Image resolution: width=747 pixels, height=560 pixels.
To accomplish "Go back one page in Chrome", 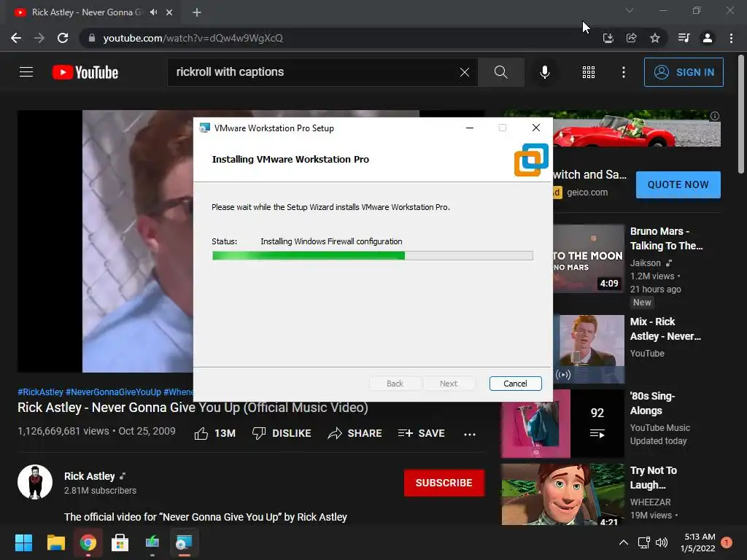I will 16,38.
